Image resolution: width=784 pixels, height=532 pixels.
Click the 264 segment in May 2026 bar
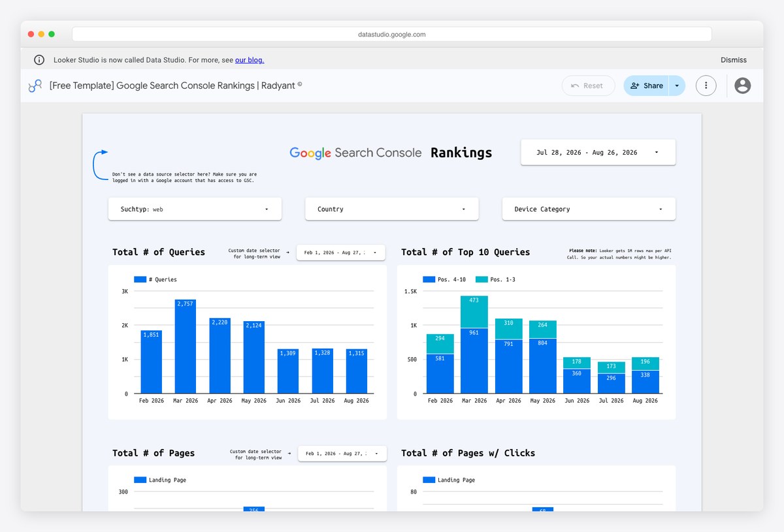click(x=542, y=330)
